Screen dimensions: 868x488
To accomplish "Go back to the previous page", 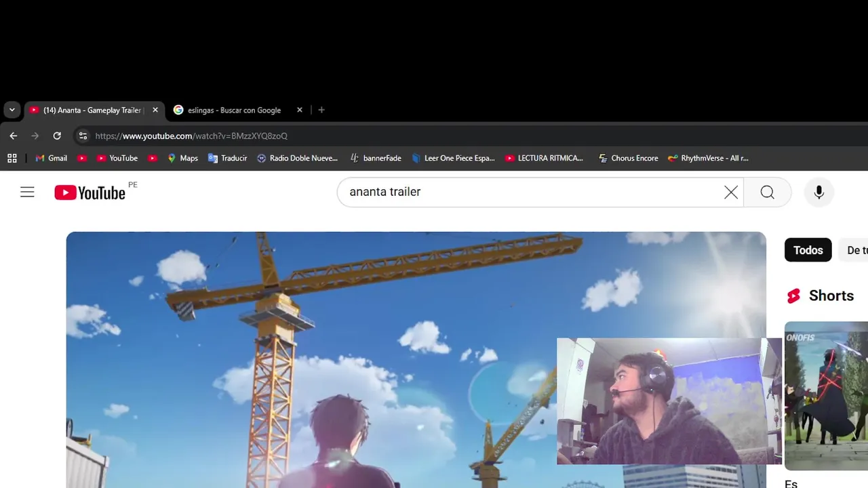I will (x=14, y=136).
